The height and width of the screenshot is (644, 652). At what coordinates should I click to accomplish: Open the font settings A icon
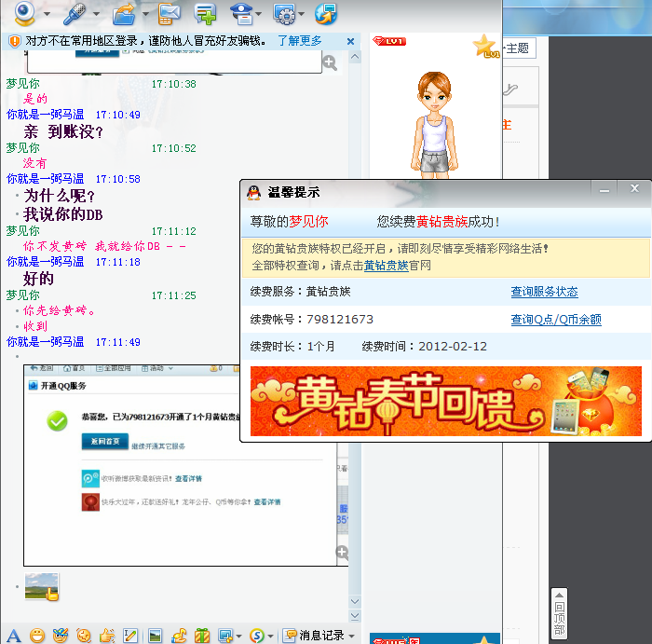(14, 636)
